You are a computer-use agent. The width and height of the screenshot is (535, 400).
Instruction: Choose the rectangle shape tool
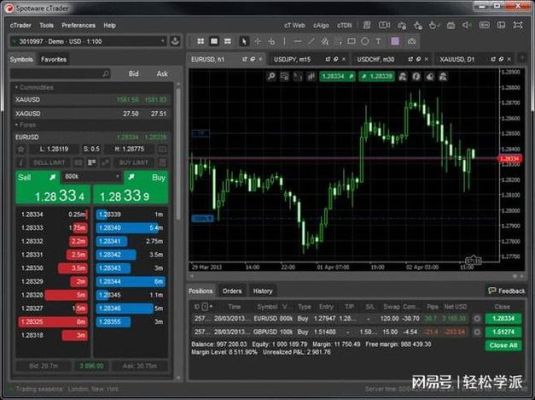tap(351, 42)
